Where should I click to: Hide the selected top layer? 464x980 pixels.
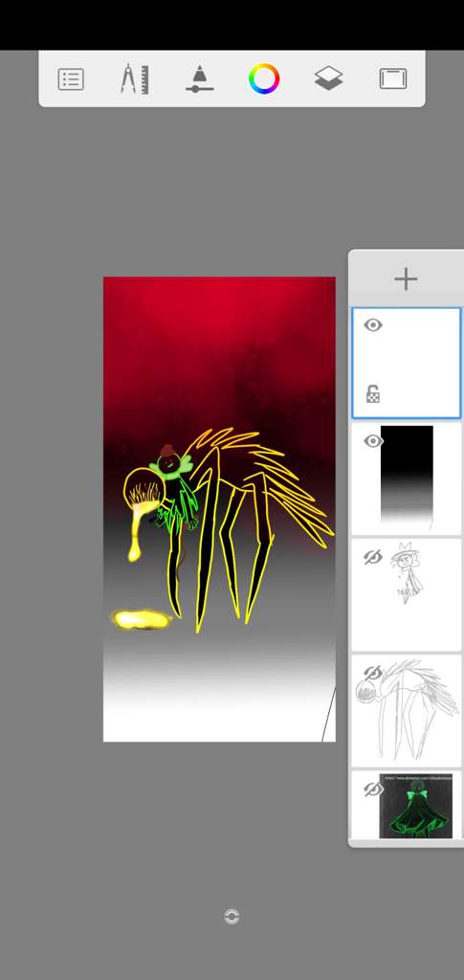(373, 325)
